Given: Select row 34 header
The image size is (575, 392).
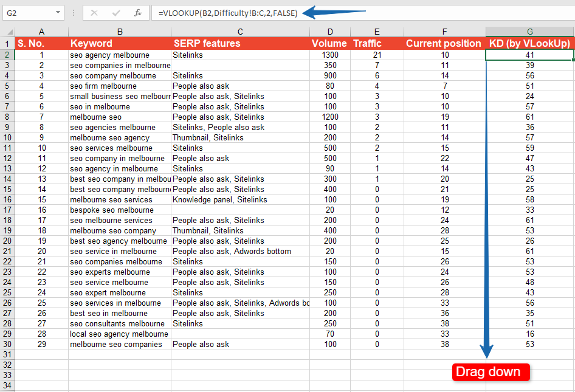Looking at the screenshot, I should coord(7,386).
